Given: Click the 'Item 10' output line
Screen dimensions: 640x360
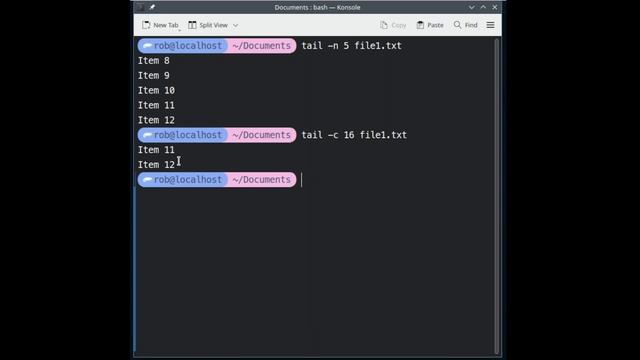Looking at the screenshot, I should tap(156, 90).
